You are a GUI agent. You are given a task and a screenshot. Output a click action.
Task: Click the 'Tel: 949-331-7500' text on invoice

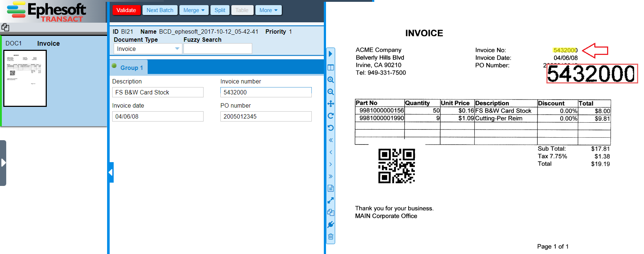pos(380,73)
